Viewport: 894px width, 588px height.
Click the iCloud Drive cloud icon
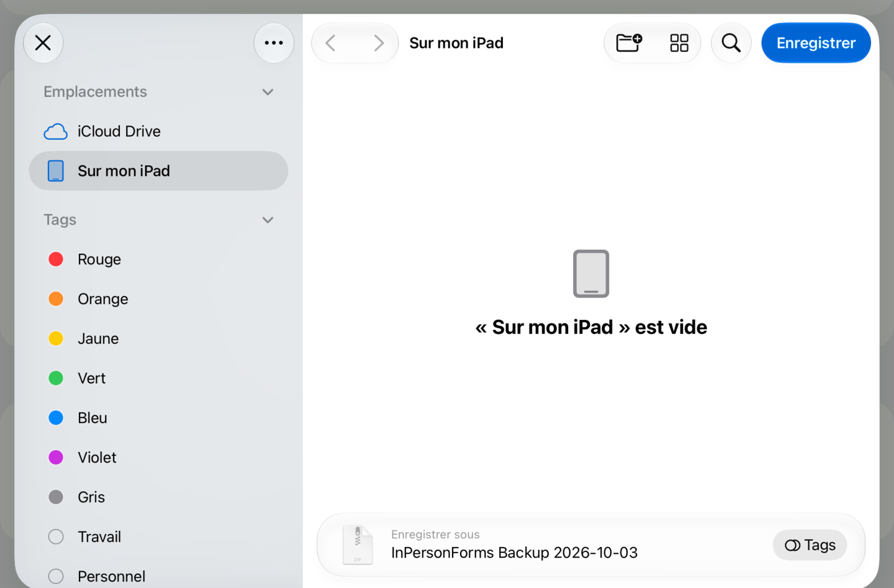56,132
